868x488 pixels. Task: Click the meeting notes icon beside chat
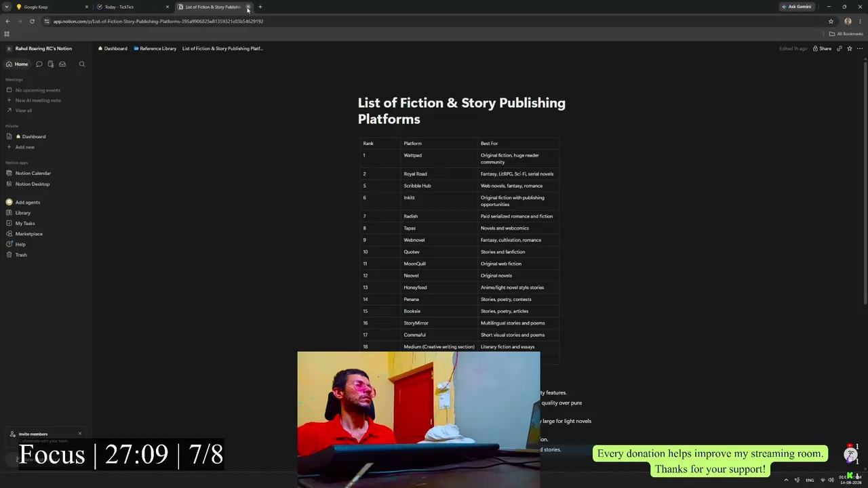pyautogui.click(x=51, y=64)
